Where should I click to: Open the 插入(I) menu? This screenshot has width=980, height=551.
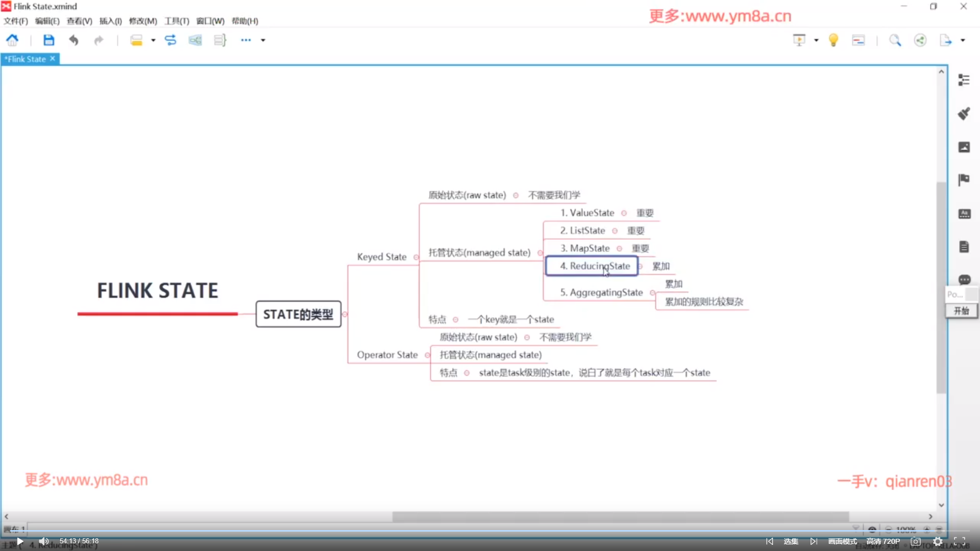pyautogui.click(x=110, y=21)
